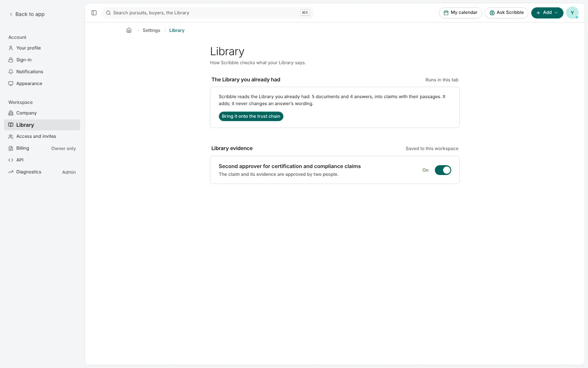Toggle the sidebar panel icon
Screen dimensions: 588x368
94,13
